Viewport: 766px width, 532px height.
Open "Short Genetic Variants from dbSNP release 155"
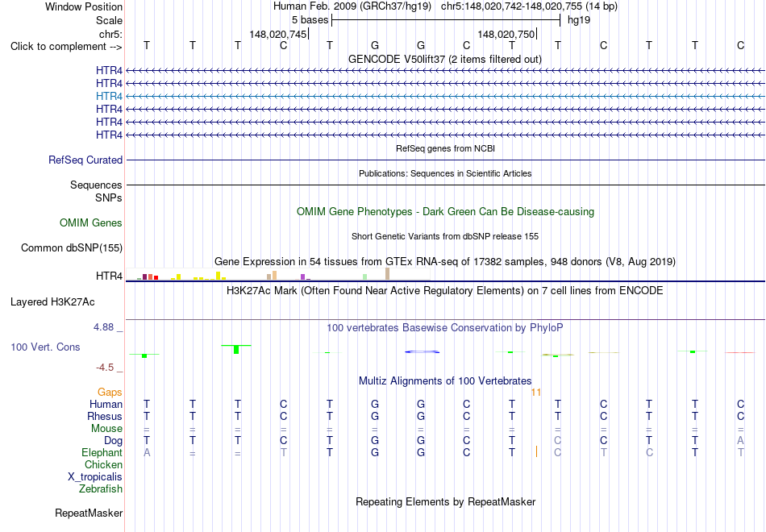[445, 236]
